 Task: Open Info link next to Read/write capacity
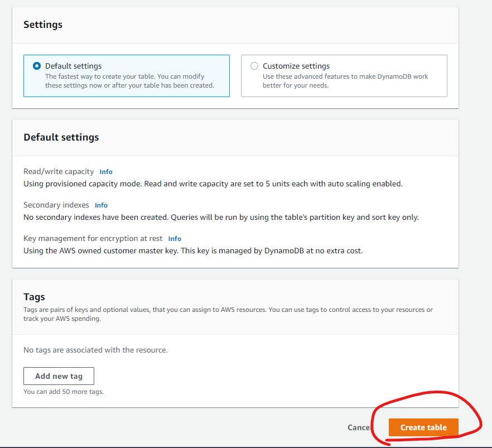[x=106, y=172]
